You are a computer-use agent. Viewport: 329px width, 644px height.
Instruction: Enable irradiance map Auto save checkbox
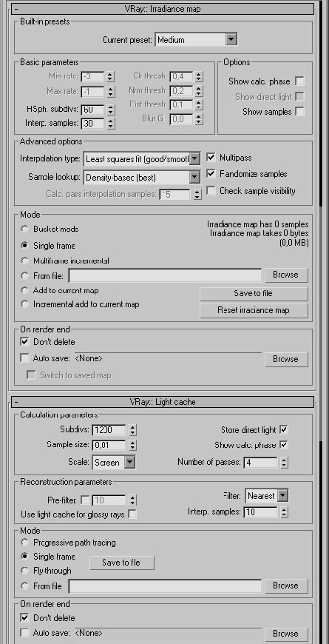[x=24, y=358]
